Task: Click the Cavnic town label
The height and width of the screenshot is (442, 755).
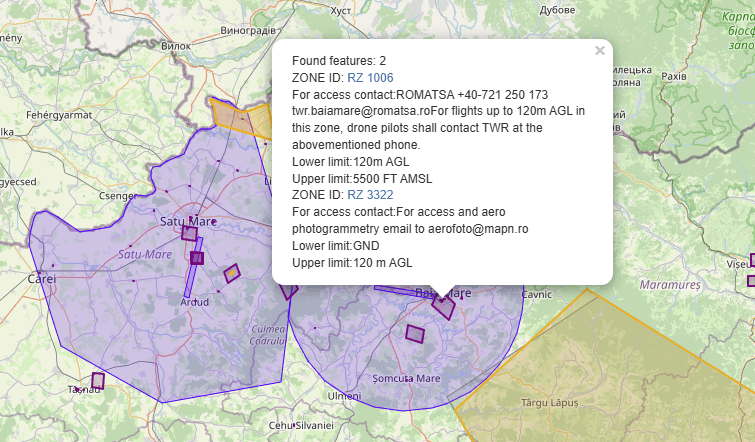Action: [x=536, y=294]
